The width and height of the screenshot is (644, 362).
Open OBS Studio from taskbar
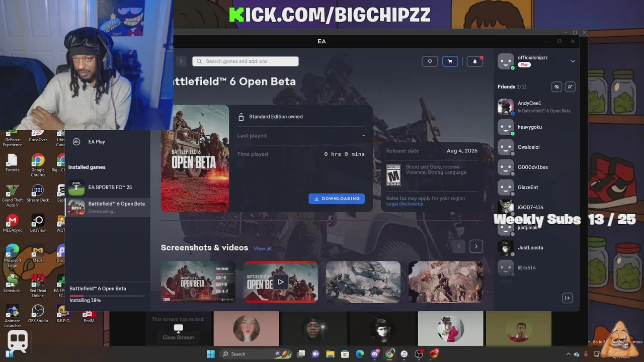coord(419,354)
